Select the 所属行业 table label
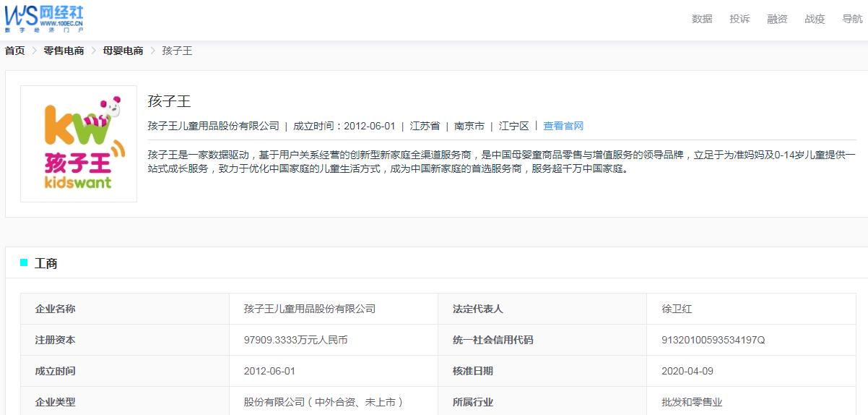Viewport: 868px width, 415px height. click(473, 402)
